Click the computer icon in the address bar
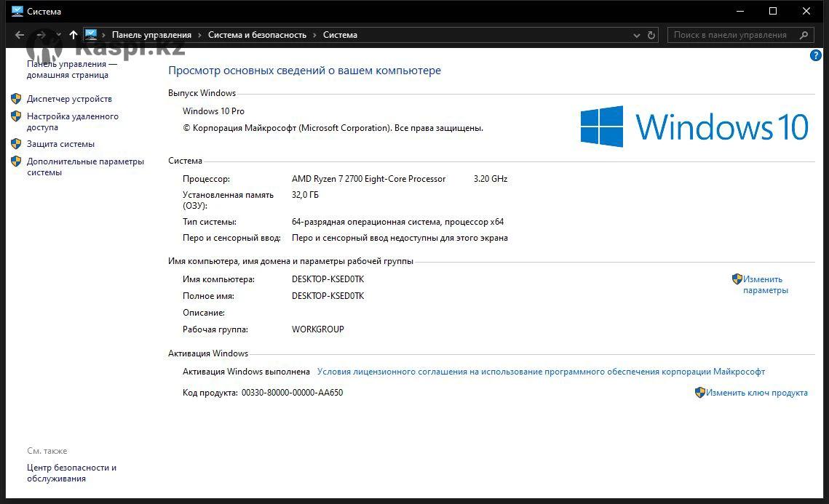The height and width of the screenshot is (504, 829). (x=91, y=35)
